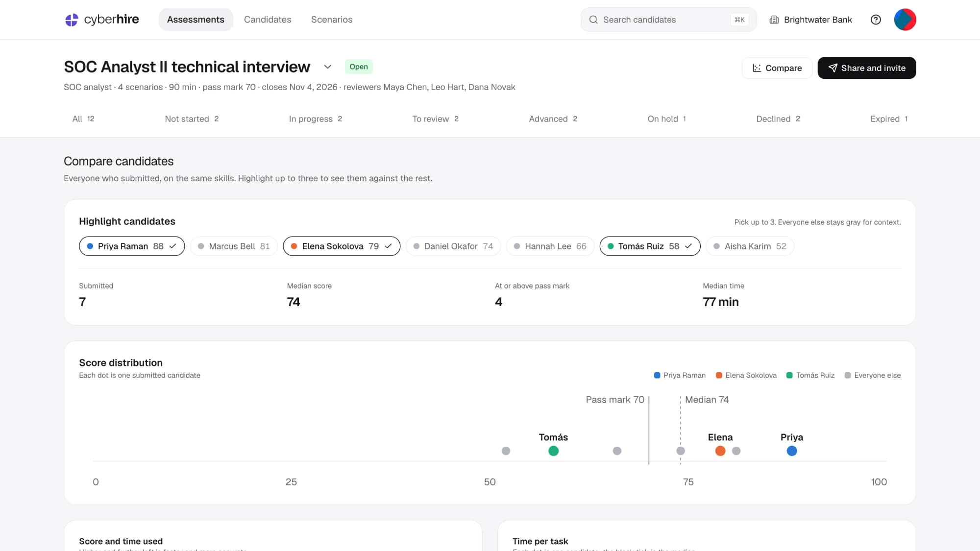
Task: Click Tomás Ruiz legend square
Action: click(789, 375)
